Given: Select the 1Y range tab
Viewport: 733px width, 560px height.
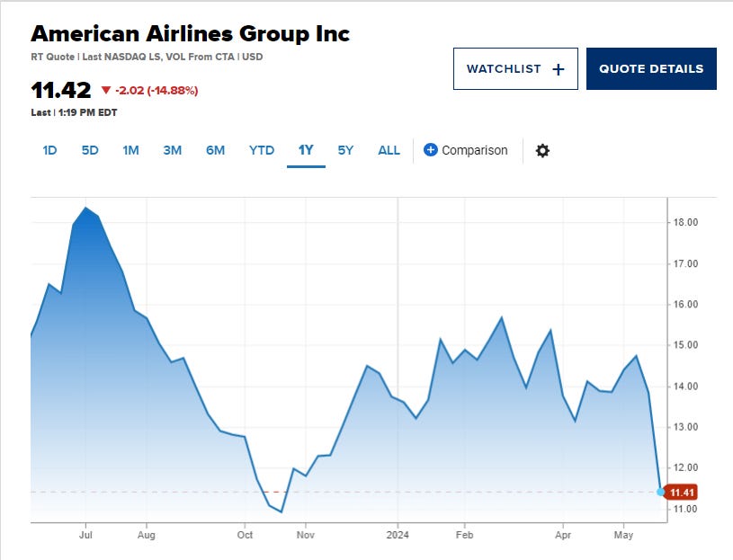Looking at the screenshot, I should click(x=306, y=150).
